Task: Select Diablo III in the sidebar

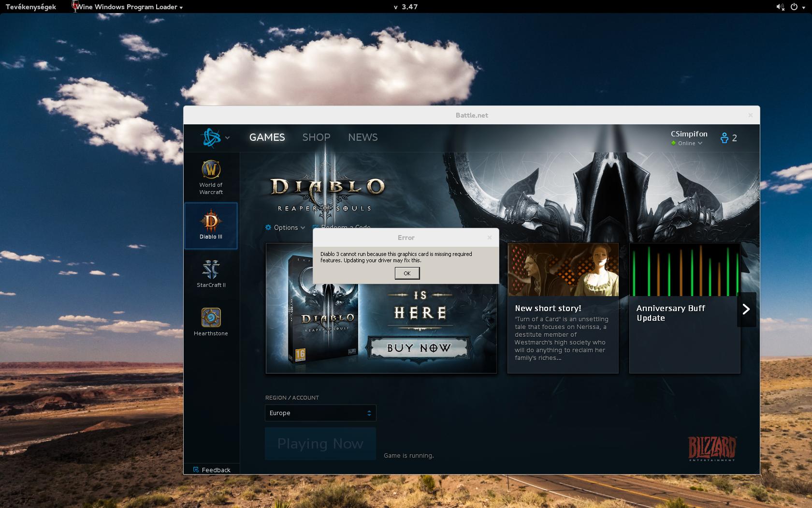Action: pos(211,225)
